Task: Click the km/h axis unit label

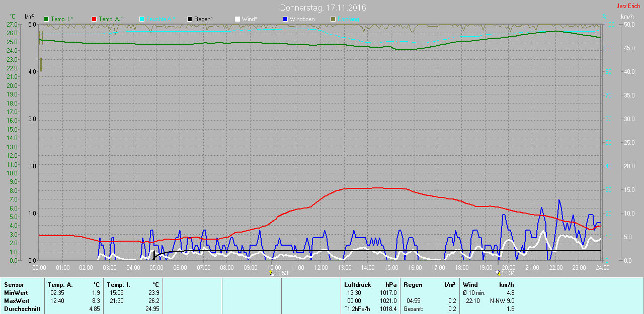Action: 627,17
